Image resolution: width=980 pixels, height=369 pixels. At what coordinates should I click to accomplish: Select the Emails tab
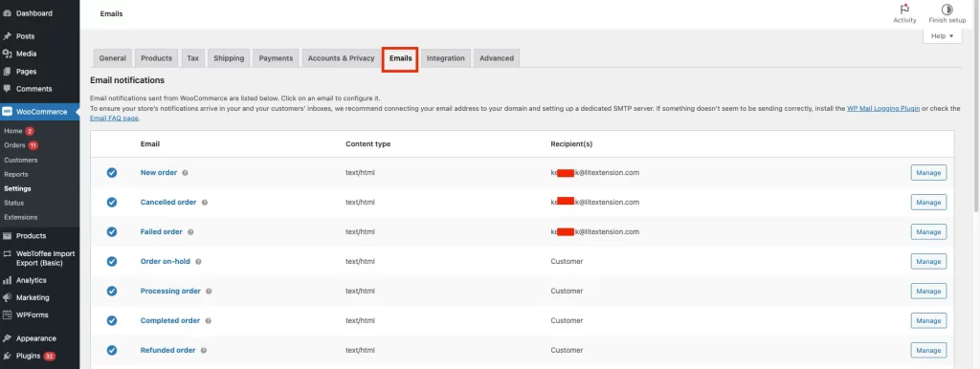click(401, 58)
